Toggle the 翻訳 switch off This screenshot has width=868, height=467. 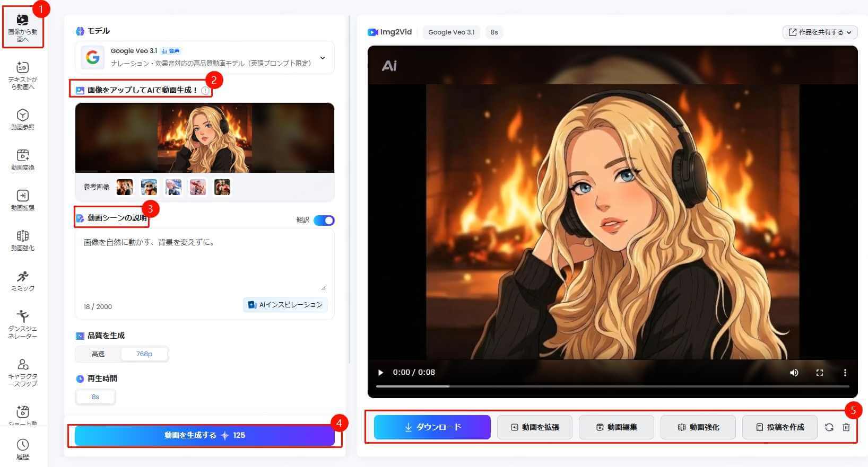click(324, 220)
